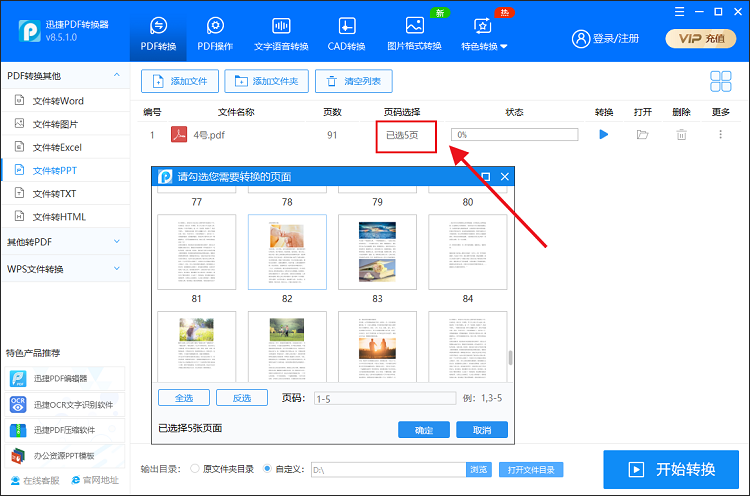Start converting 4号.pdf with play icon
Viewport: 750px width, 496px height.
pyautogui.click(x=603, y=134)
